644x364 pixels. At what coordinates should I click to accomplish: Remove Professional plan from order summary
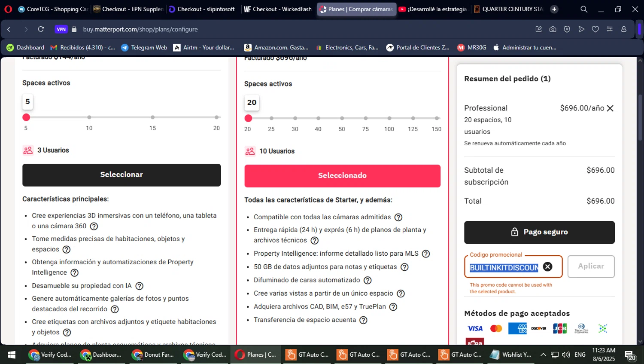(x=610, y=108)
